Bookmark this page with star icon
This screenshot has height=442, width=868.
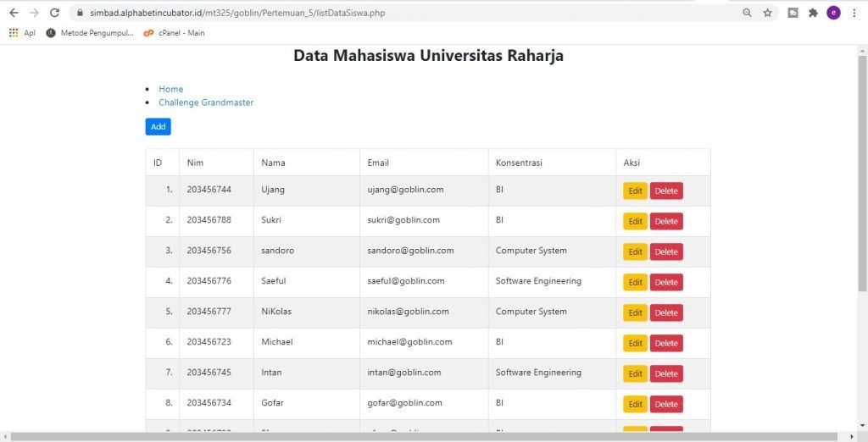pyautogui.click(x=767, y=13)
